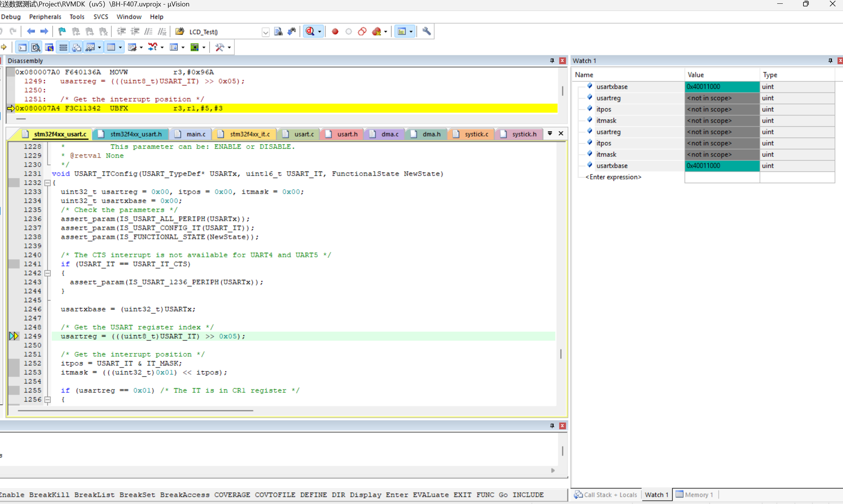Expand the editor tab list dropdown arrow
The height and width of the screenshot is (504, 843).
coord(550,134)
